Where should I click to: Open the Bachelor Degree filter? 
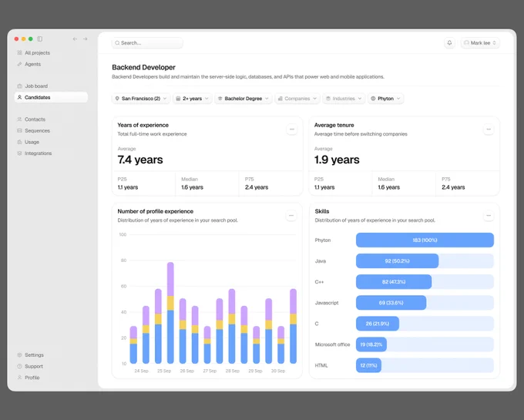click(x=244, y=99)
